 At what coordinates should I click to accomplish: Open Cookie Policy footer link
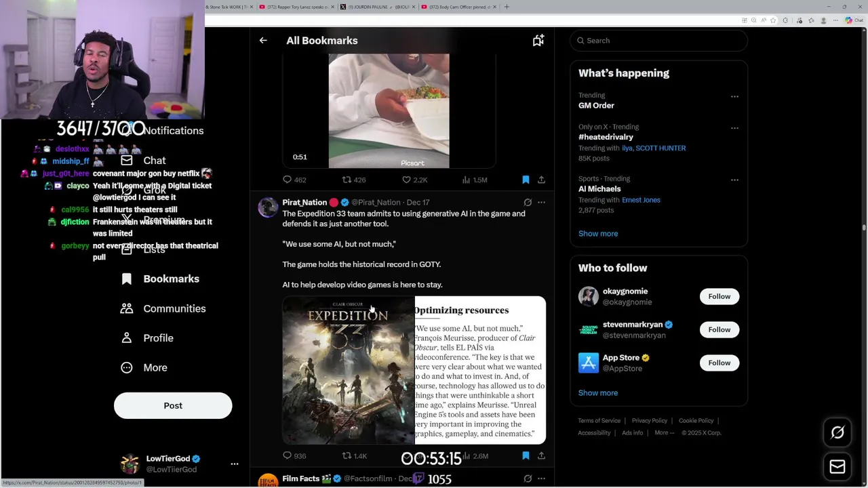(x=696, y=421)
